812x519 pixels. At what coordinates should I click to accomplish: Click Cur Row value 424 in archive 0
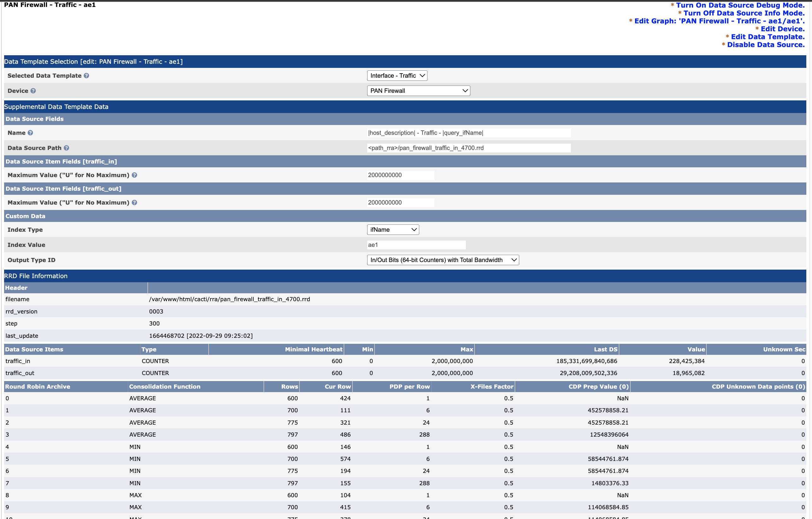[x=345, y=398]
